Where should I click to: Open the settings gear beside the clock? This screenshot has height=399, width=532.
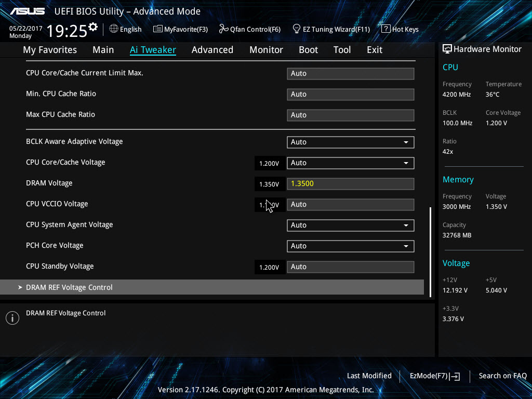pyautogui.click(x=93, y=26)
